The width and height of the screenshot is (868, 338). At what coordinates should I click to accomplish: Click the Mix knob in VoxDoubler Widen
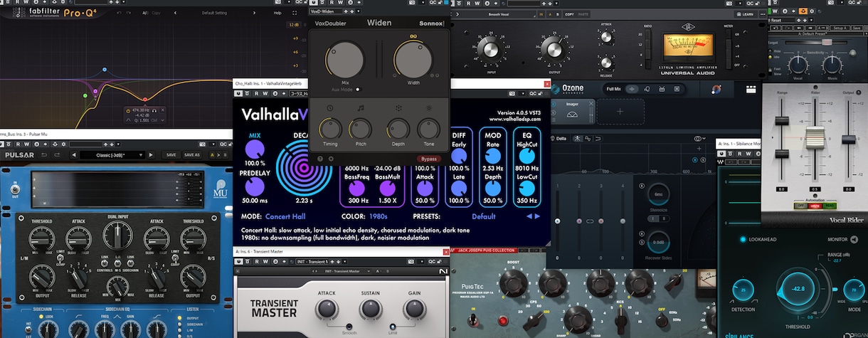pyautogui.click(x=345, y=60)
